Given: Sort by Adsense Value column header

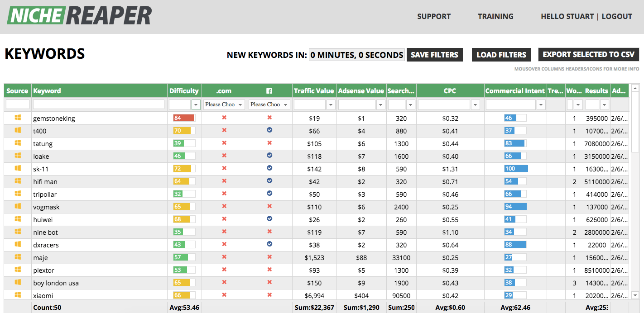Looking at the screenshot, I should [x=361, y=91].
